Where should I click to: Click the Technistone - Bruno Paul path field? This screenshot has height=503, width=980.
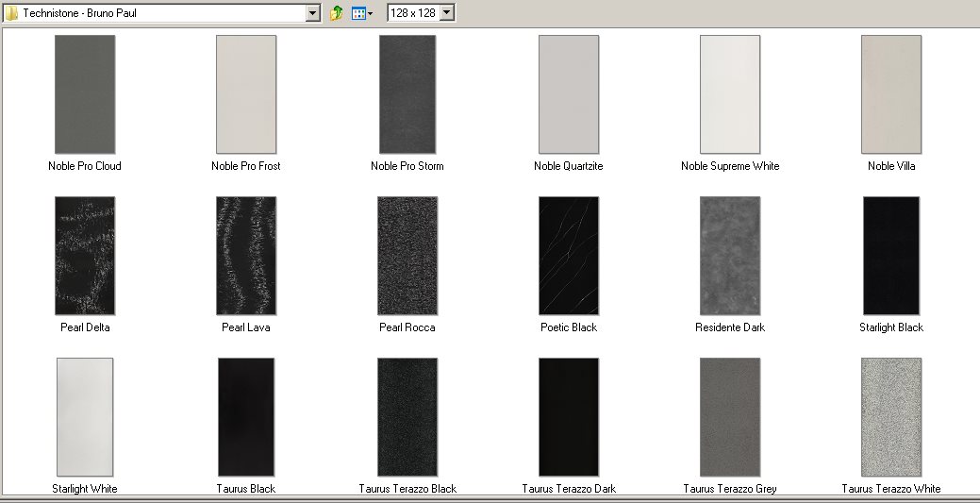click(x=161, y=12)
